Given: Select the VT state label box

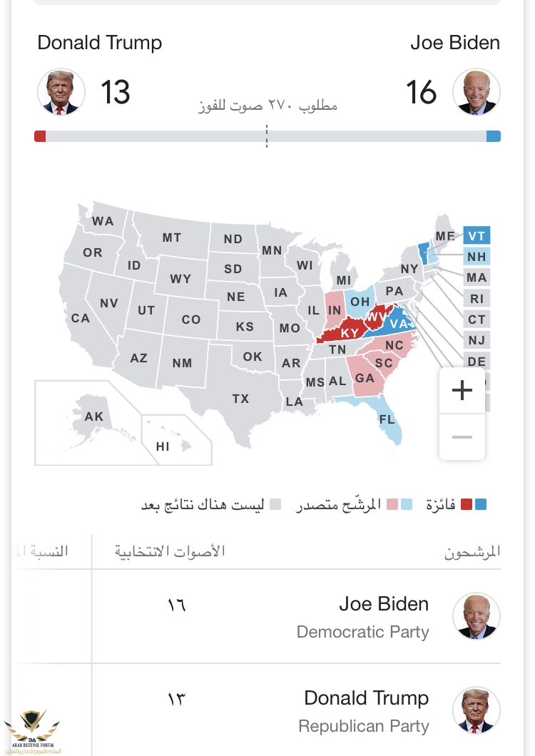Looking at the screenshot, I should (x=477, y=236).
